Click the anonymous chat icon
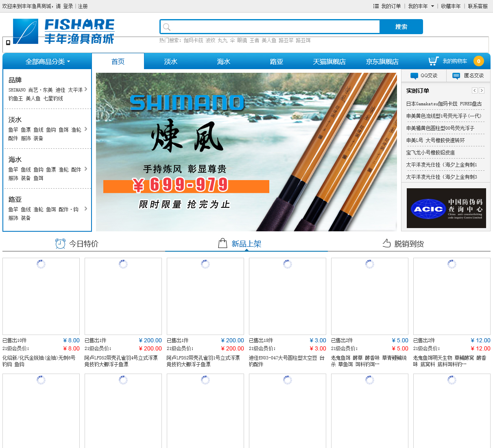 tap(456, 76)
